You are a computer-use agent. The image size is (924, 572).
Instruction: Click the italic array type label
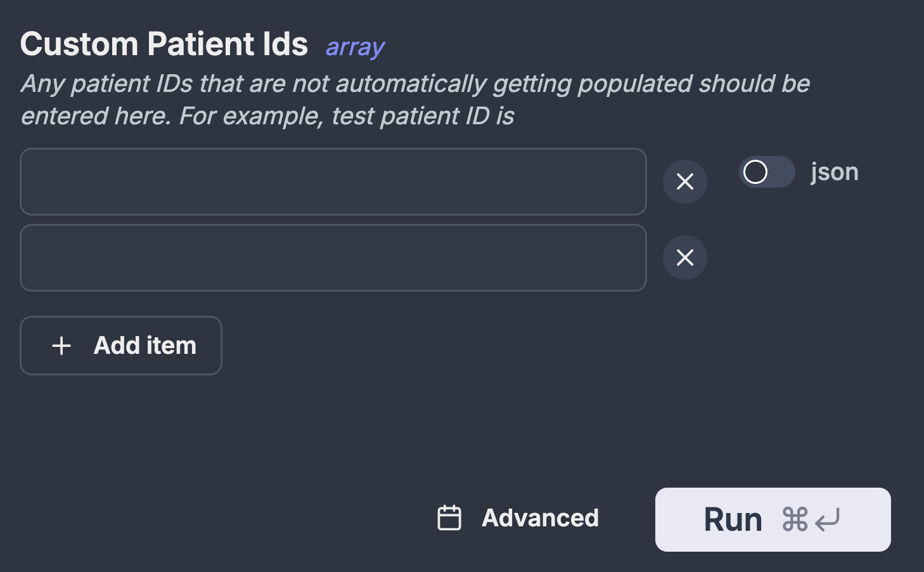coord(355,47)
